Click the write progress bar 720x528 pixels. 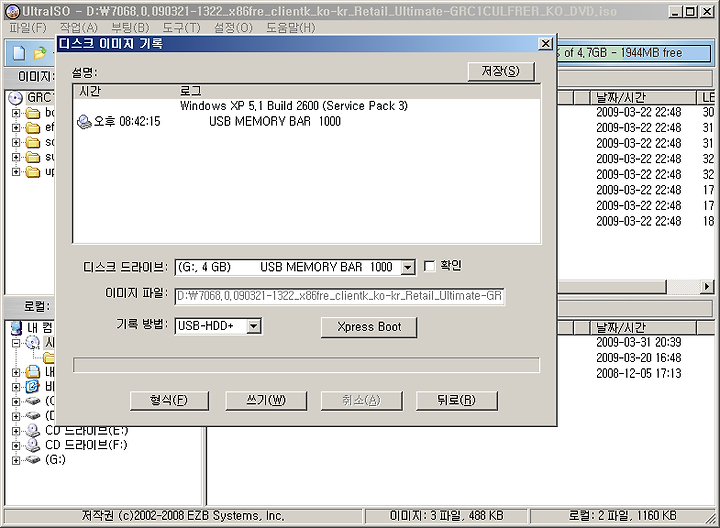click(306, 365)
